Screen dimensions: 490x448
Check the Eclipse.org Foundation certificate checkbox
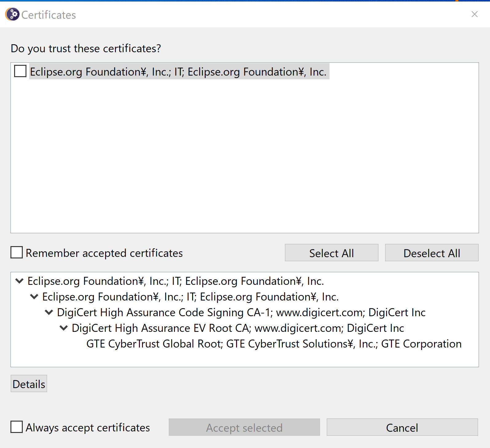[x=20, y=71]
